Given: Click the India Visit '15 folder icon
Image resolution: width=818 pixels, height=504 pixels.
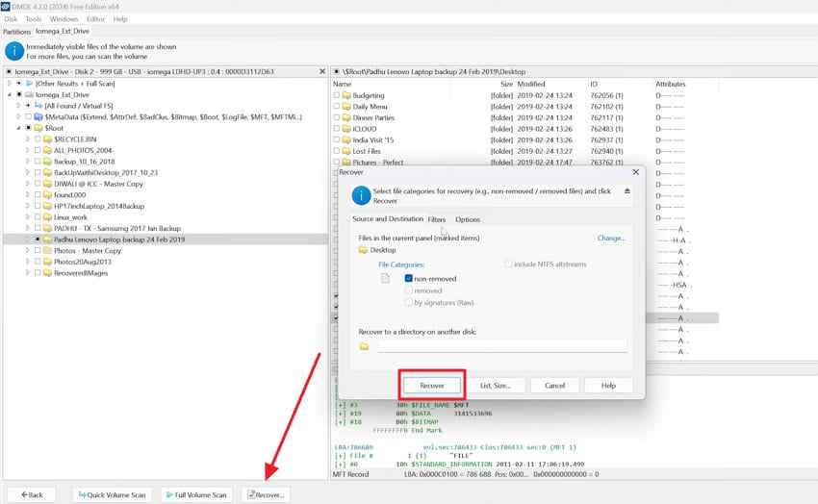Looking at the screenshot, I should coord(346,139).
